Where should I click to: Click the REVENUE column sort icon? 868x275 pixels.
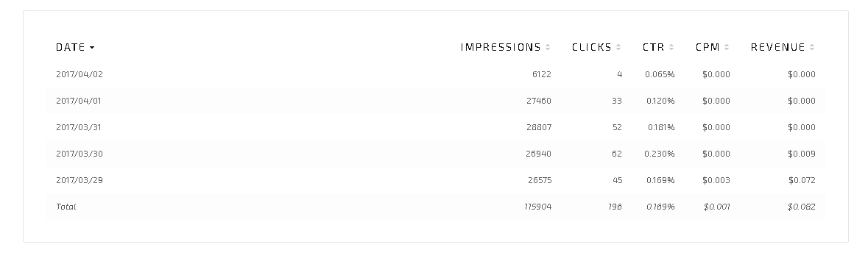click(x=811, y=48)
